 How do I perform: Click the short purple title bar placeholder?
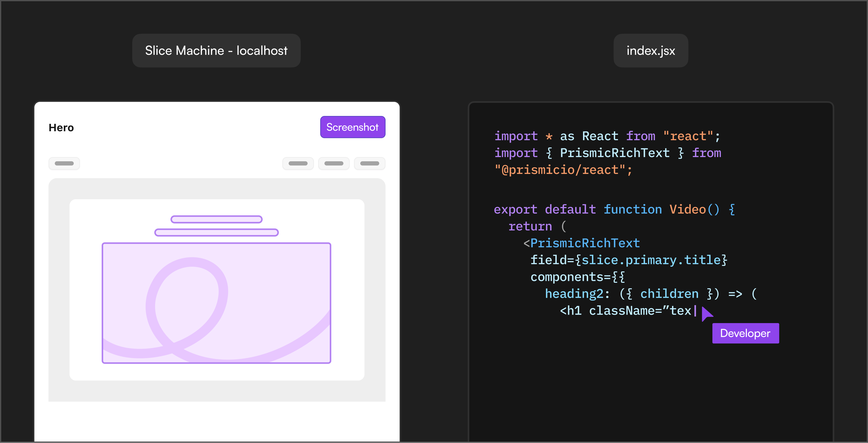[216, 220]
